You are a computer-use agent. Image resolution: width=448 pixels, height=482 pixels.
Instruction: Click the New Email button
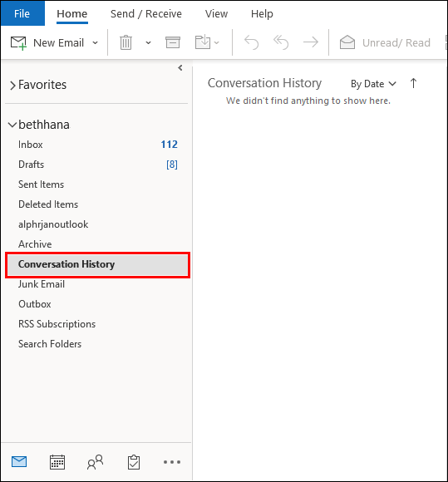[47, 42]
